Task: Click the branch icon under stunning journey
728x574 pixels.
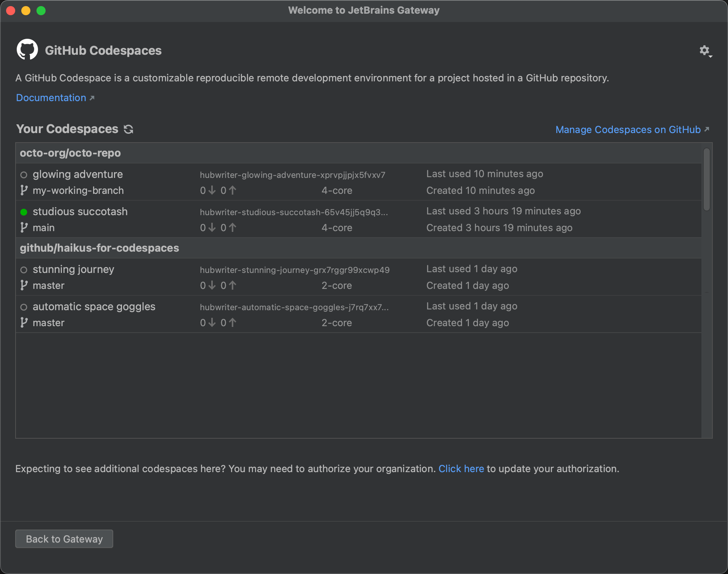Action: click(x=24, y=285)
